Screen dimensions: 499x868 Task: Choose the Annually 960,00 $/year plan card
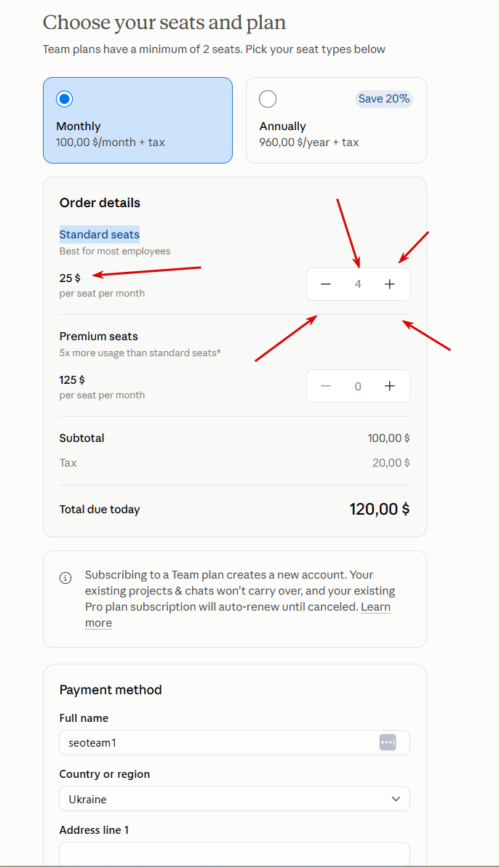coord(336,120)
